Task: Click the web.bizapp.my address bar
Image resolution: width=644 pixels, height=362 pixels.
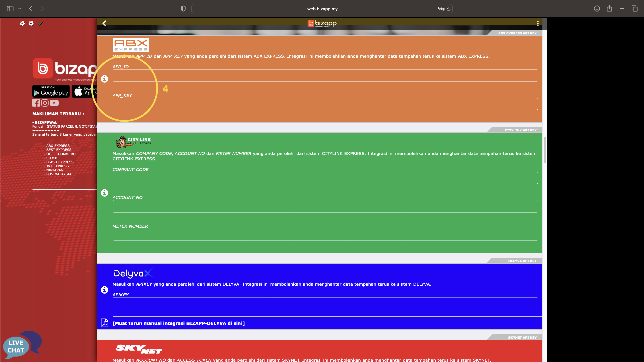Action: pyautogui.click(x=322, y=9)
